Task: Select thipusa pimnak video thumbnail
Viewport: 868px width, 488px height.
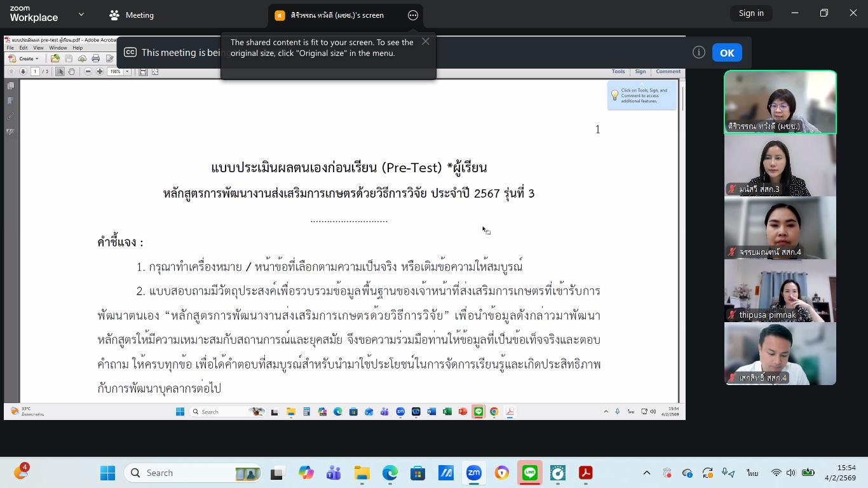Action: tap(780, 291)
